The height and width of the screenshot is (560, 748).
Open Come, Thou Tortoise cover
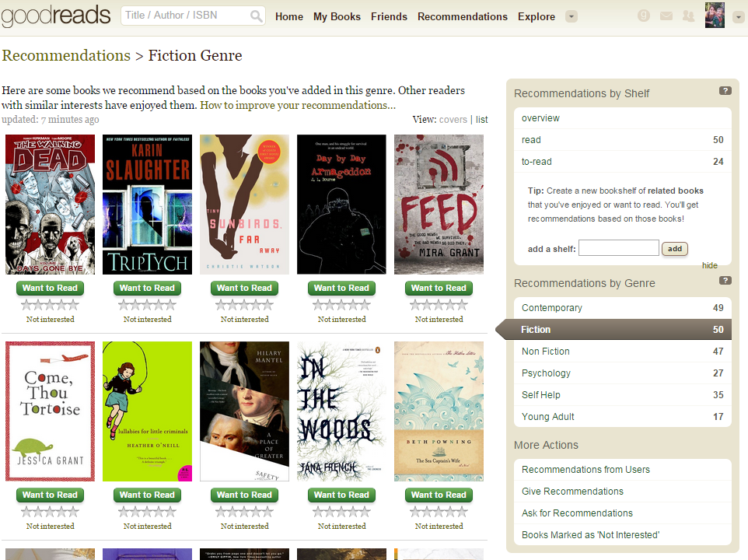50,411
